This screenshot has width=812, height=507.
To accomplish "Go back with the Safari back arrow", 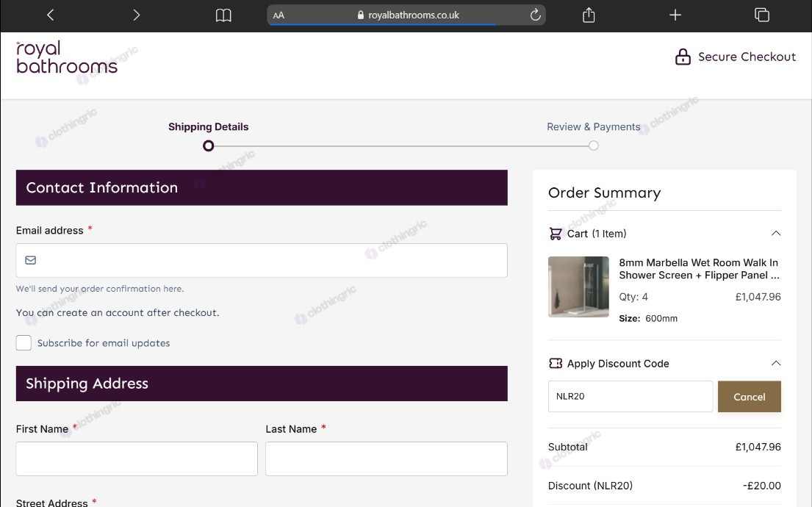I will [x=50, y=15].
